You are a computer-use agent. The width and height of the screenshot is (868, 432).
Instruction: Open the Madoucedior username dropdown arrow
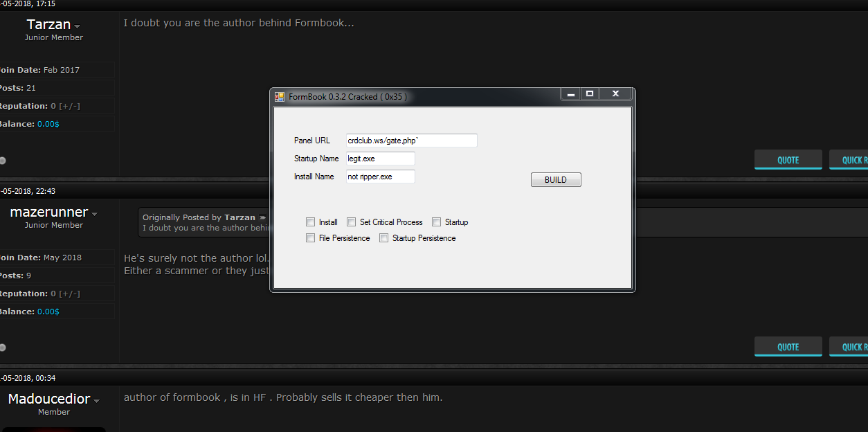pyautogui.click(x=96, y=401)
